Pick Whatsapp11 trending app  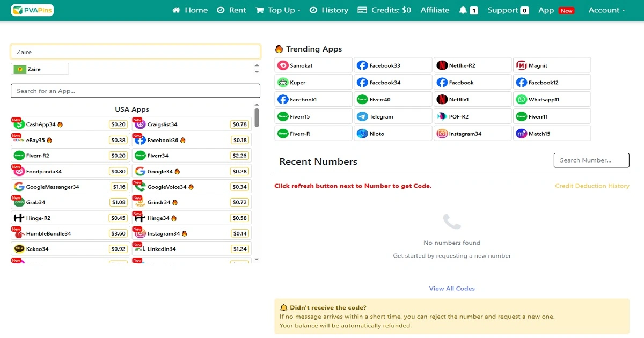pos(552,99)
